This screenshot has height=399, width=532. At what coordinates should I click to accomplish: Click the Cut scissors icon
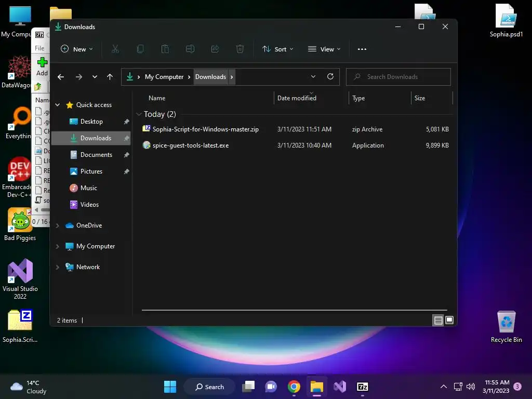tap(115, 49)
